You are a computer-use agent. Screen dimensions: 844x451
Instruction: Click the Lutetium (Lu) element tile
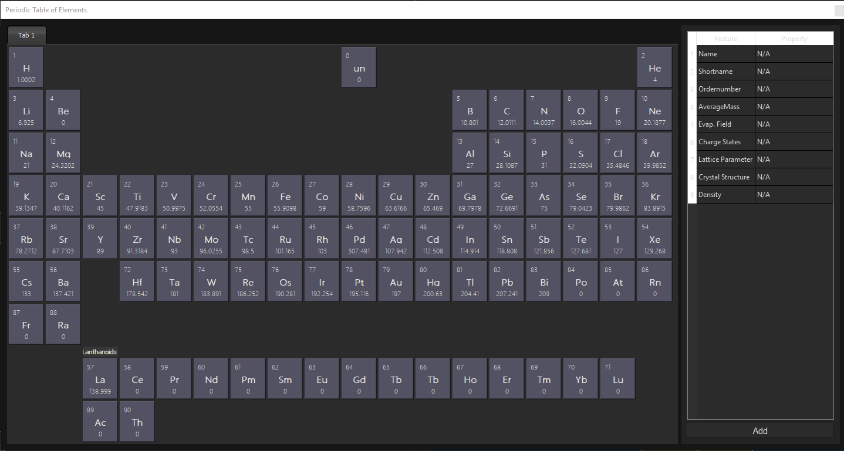tap(618, 379)
